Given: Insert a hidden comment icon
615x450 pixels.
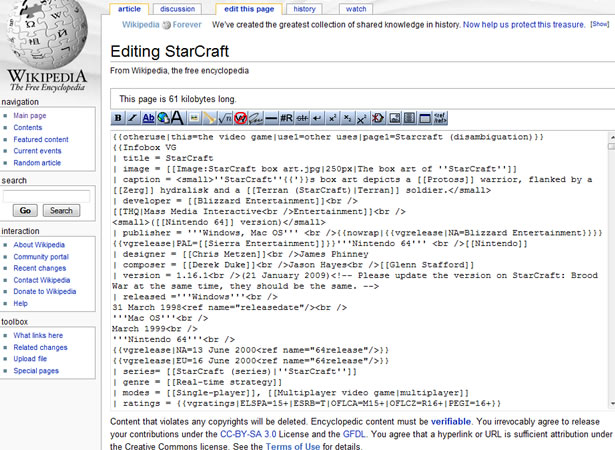Looking at the screenshot, I should click(378, 118).
